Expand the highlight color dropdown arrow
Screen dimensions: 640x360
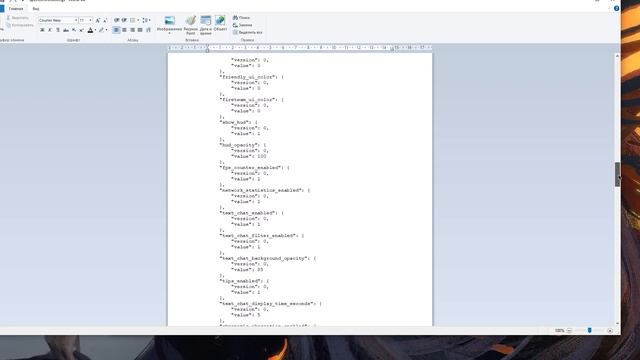pos(106,30)
